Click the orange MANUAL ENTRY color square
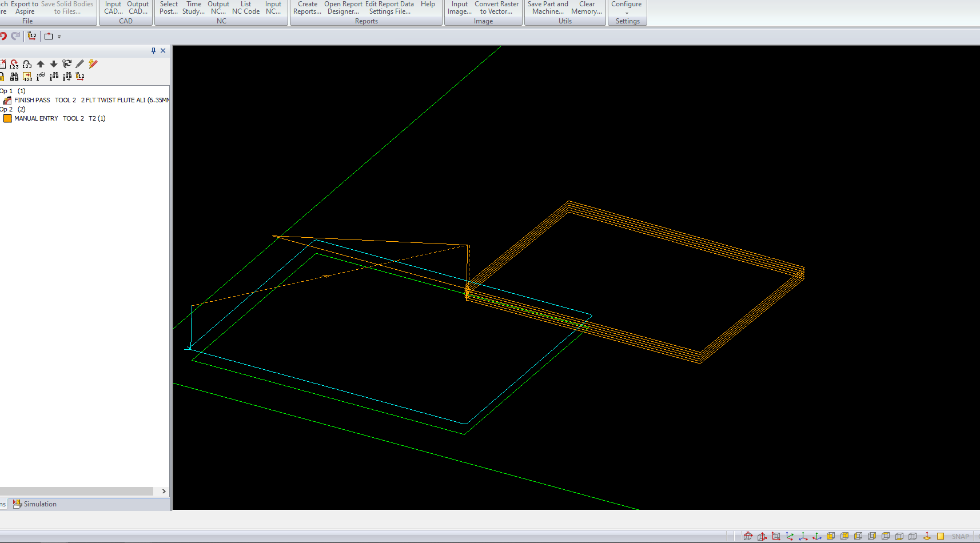Viewport: 980px width, 543px height. coord(7,118)
